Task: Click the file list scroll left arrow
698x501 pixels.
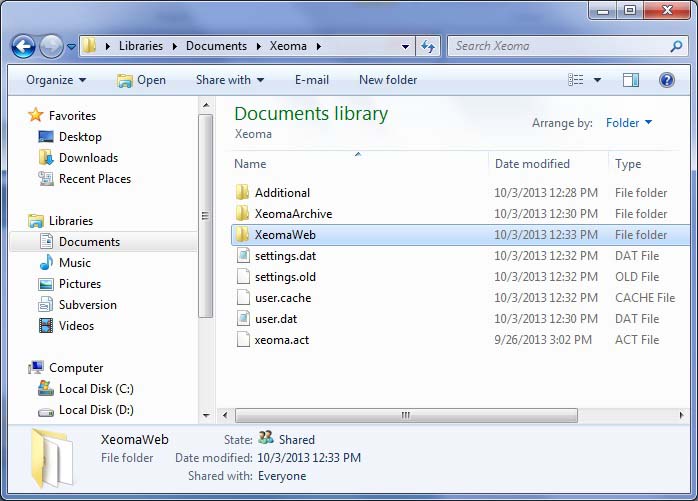Action: (x=225, y=415)
